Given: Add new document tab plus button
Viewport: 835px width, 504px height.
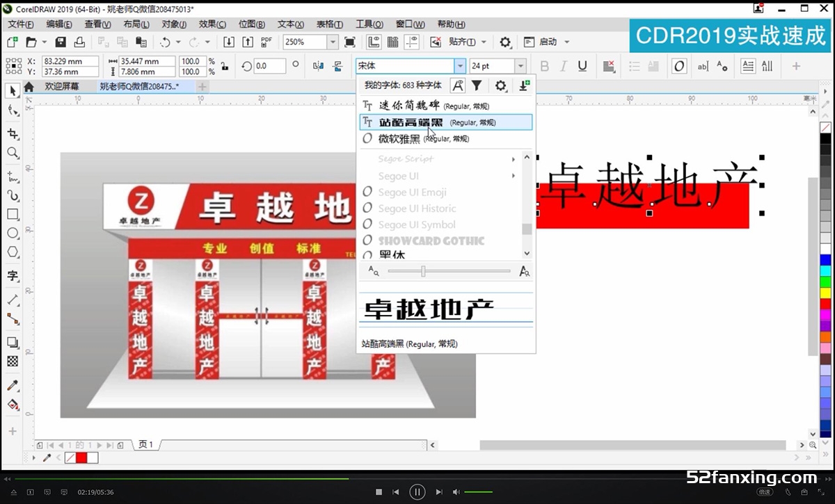Looking at the screenshot, I should [x=202, y=87].
